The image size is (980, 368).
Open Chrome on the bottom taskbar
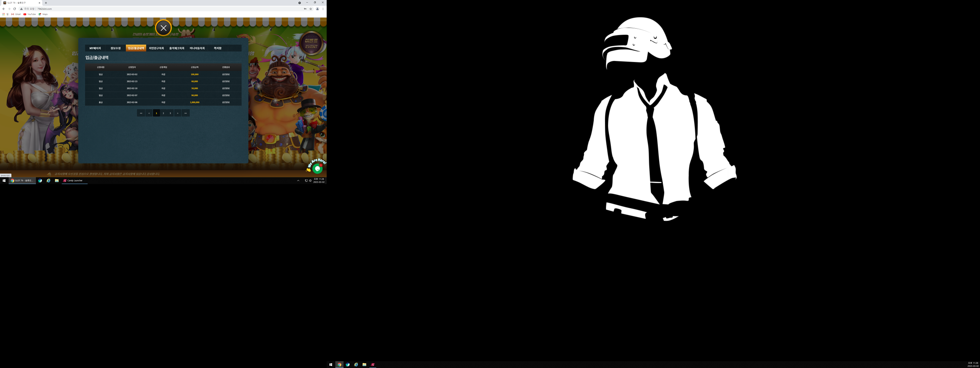339,365
